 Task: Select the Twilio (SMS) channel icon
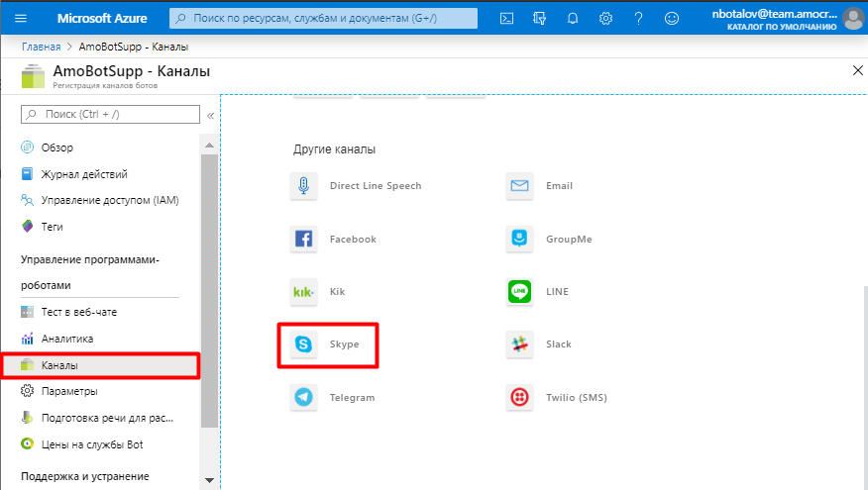pyautogui.click(x=519, y=397)
